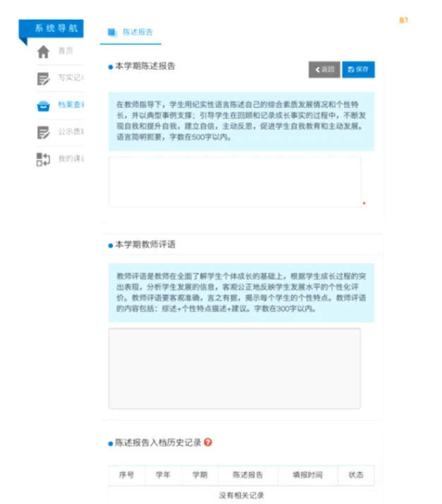Click the orange indicator at top right
442x504 pixels.
coord(403,20)
